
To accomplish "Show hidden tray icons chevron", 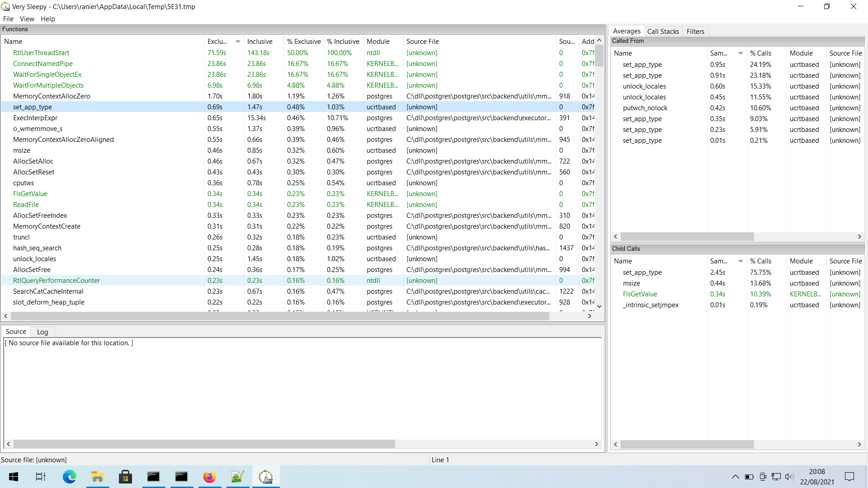I will (x=736, y=477).
